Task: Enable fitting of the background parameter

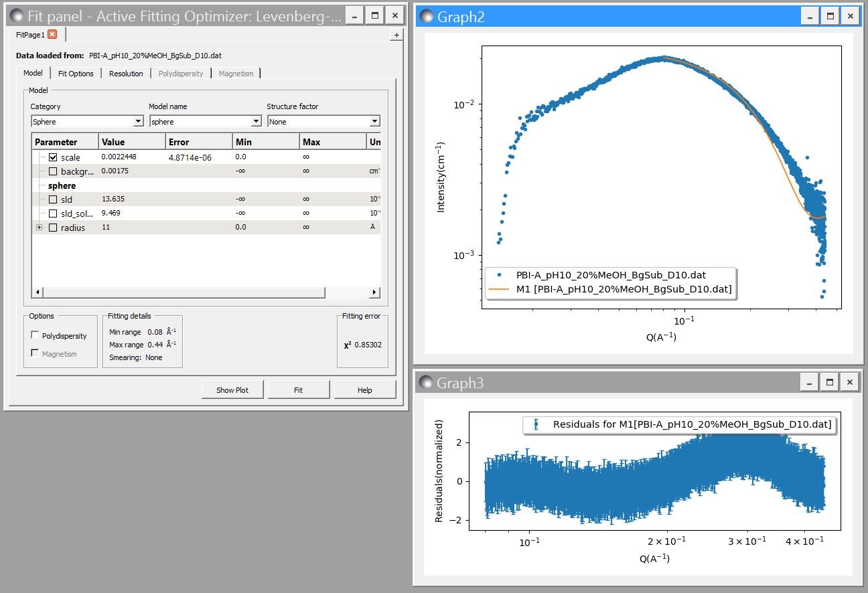Action: point(53,171)
